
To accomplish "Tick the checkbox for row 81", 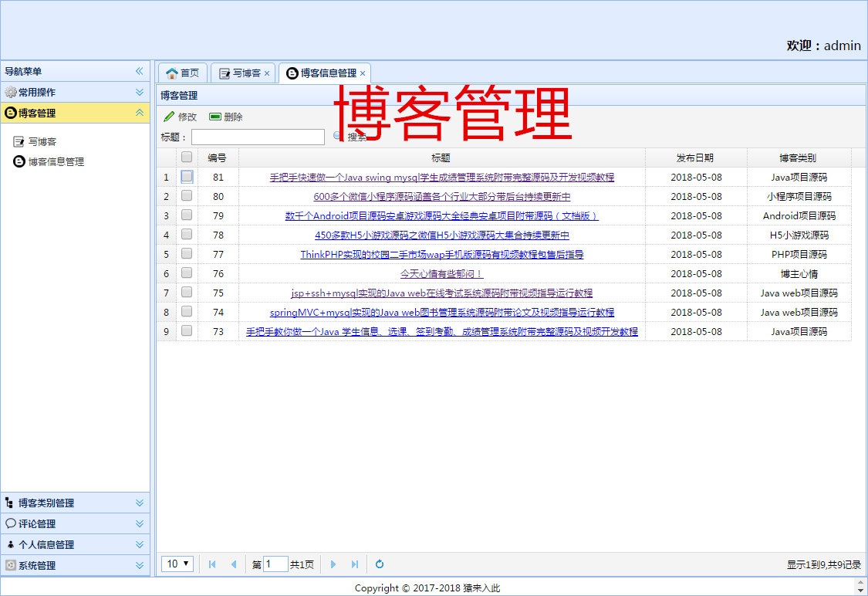I will point(187,177).
